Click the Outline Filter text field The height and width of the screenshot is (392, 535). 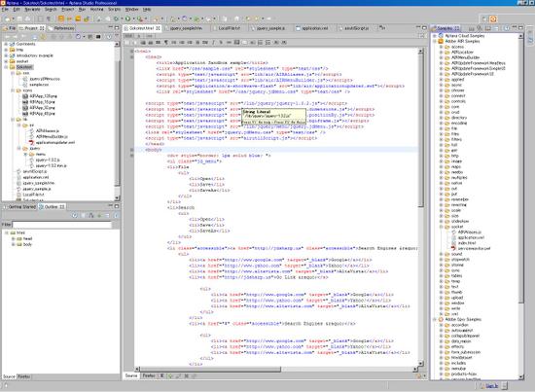(61, 225)
